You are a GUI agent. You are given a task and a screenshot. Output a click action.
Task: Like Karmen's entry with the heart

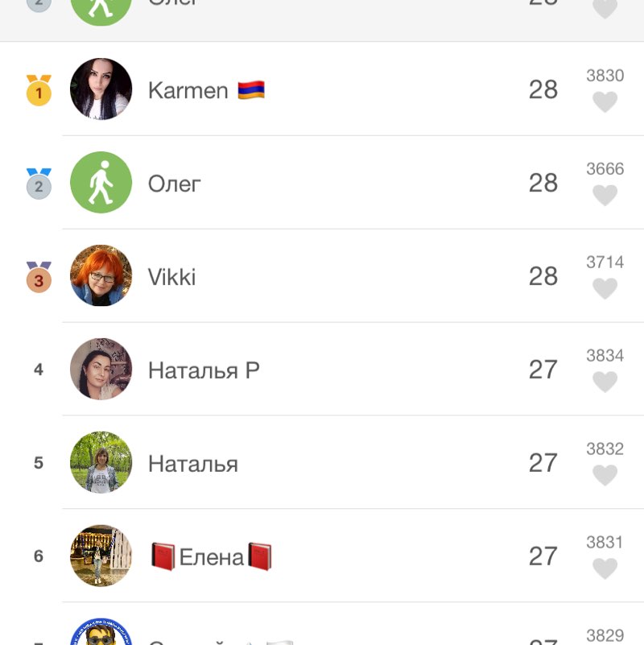605,102
